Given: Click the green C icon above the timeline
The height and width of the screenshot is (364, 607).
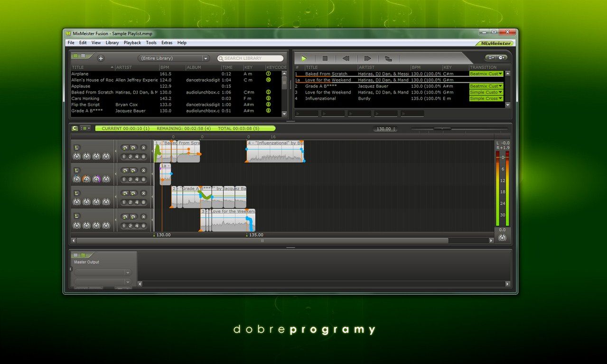Looking at the screenshot, I should point(75,128).
